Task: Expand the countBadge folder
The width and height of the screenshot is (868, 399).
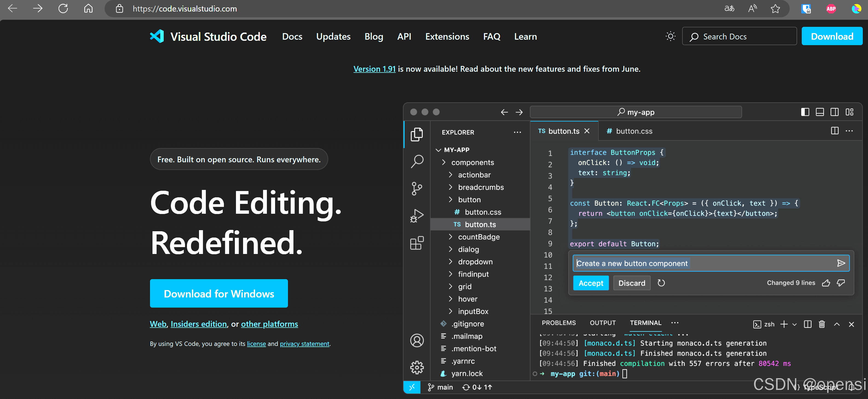Action: 478,237
